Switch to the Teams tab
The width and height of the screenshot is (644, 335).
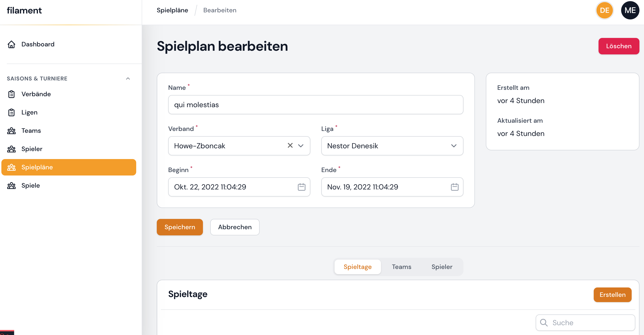tap(401, 267)
